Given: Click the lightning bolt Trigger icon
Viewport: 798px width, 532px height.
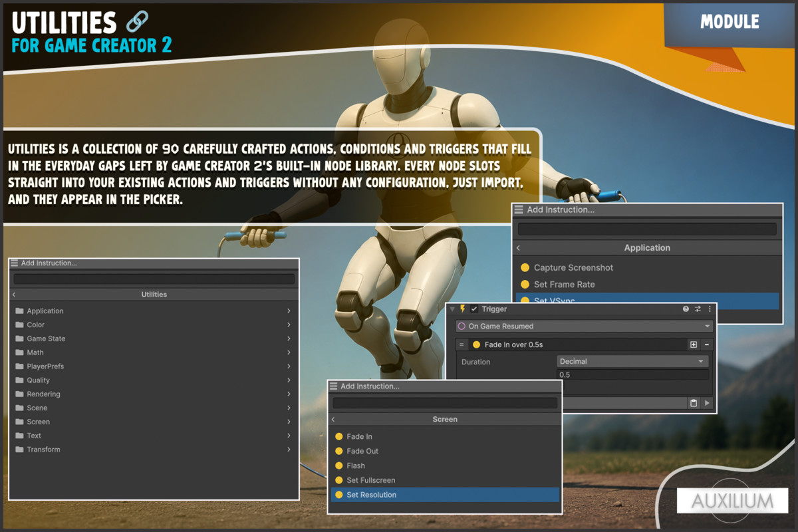Looking at the screenshot, I should (x=463, y=309).
